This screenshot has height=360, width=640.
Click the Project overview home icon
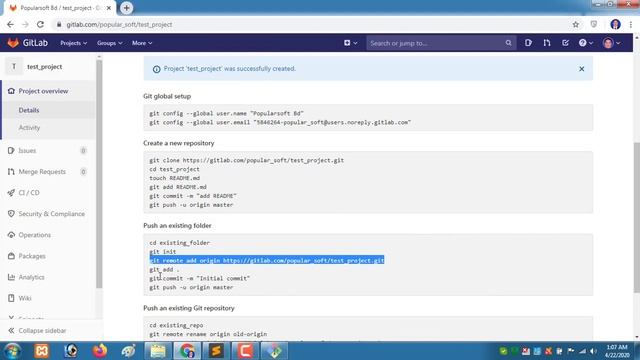11,91
